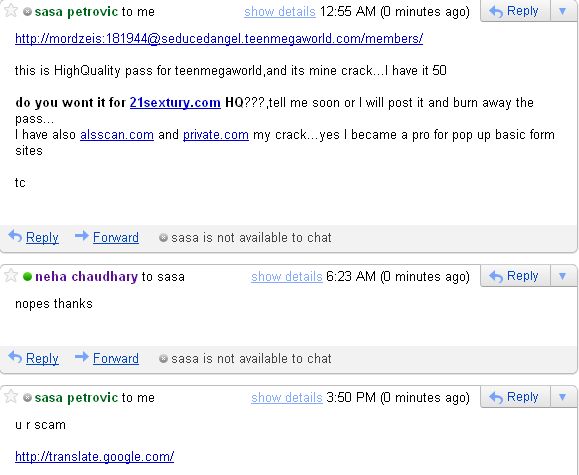Screen dimensions: 579x475
Task: Show details of the 12:55 AM message
Action: pos(280,11)
